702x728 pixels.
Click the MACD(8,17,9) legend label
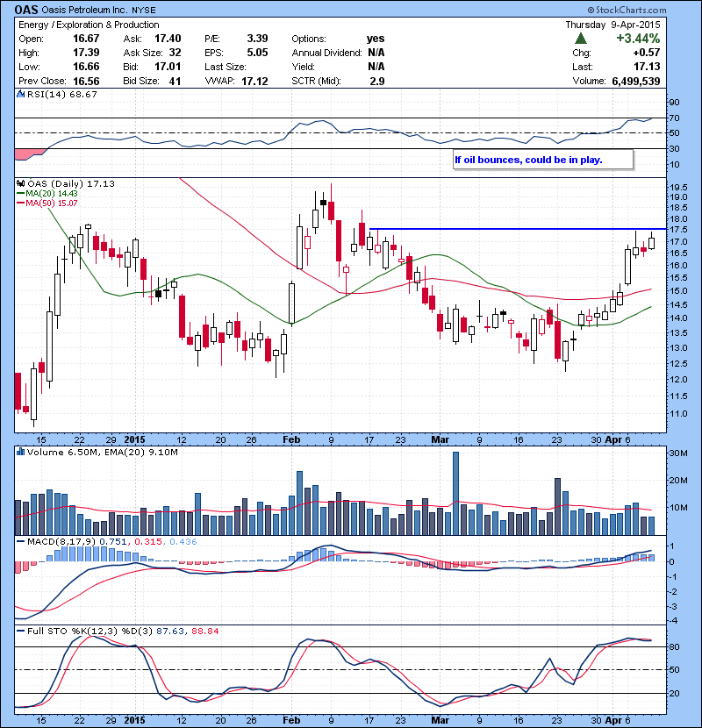(61, 541)
